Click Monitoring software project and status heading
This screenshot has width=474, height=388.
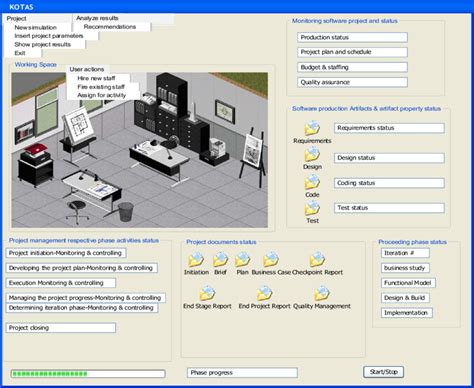345,21
